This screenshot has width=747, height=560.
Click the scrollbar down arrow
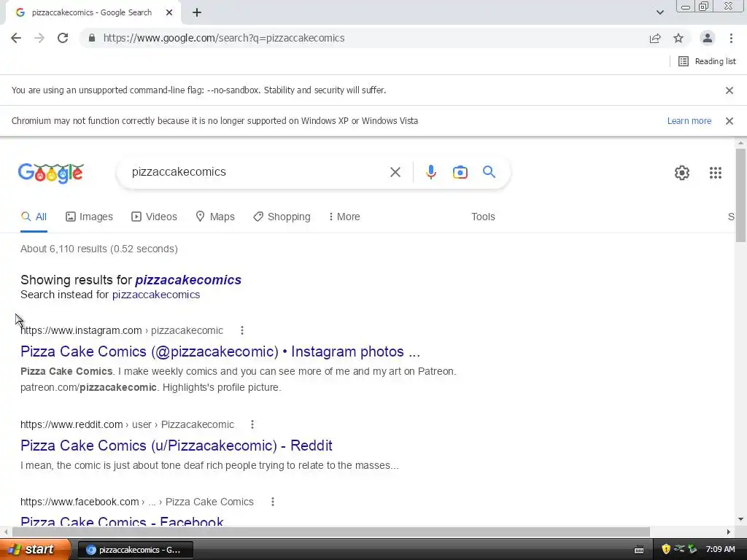[x=740, y=519]
